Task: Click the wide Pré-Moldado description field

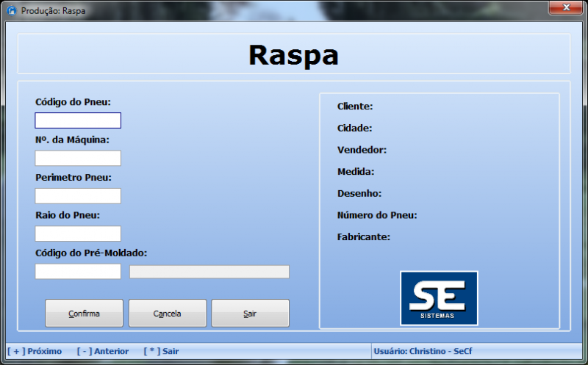Action: [x=209, y=272]
